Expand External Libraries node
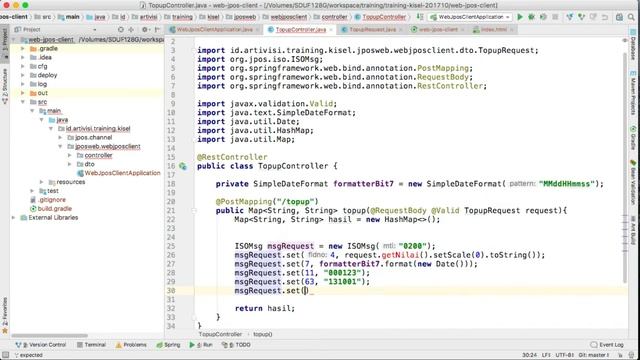The image size is (640, 360). pyautogui.click(x=13, y=218)
